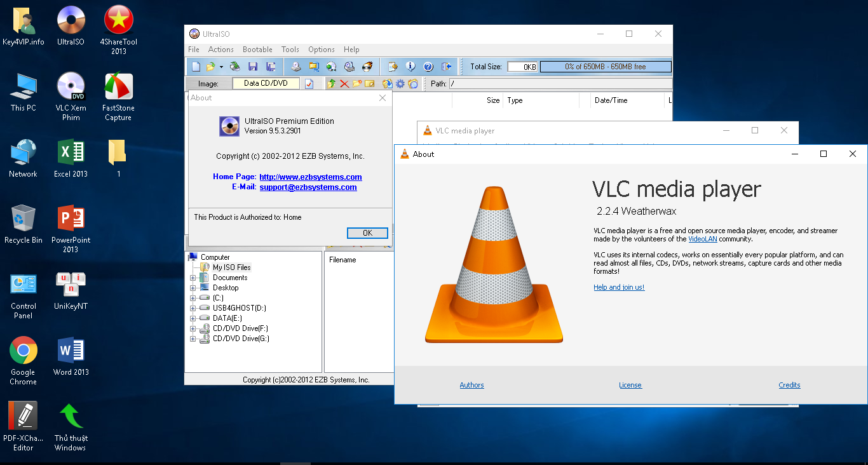Expand the CD/DVD Drive(G:) node
This screenshot has height=465, width=868.
(x=193, y=339)
